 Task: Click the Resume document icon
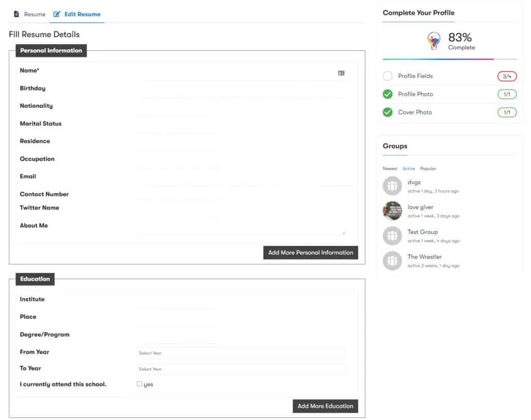pos(17,14)
